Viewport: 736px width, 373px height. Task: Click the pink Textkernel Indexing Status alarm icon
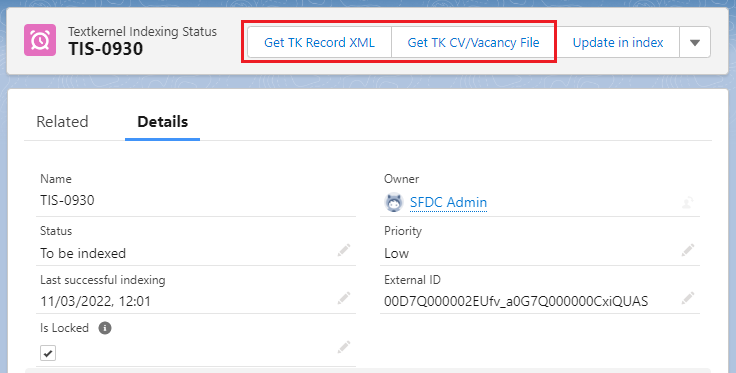click(x=40, y=40)
